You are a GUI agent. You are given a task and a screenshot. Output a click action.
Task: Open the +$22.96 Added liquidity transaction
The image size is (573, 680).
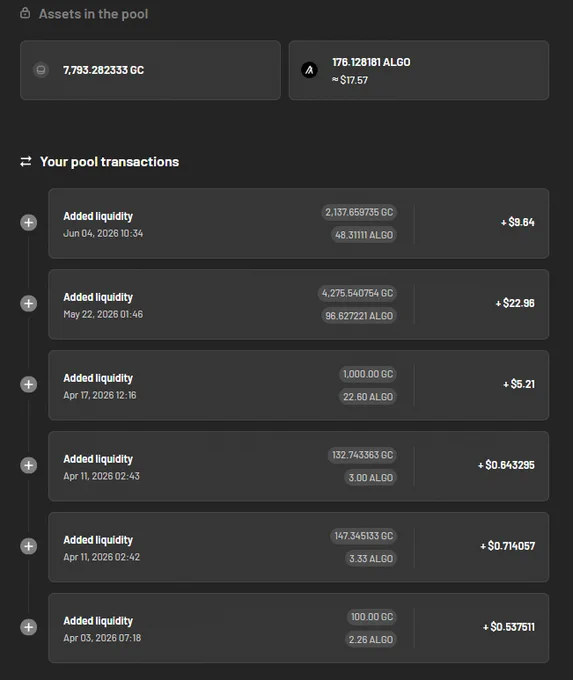point(298,304)
